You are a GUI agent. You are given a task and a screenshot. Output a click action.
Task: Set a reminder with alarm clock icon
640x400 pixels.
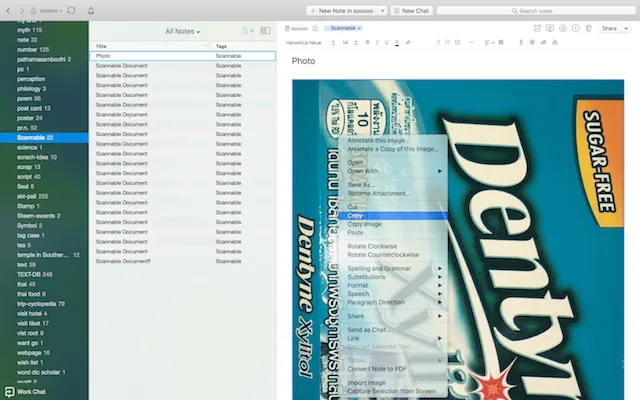pos(537,28)
